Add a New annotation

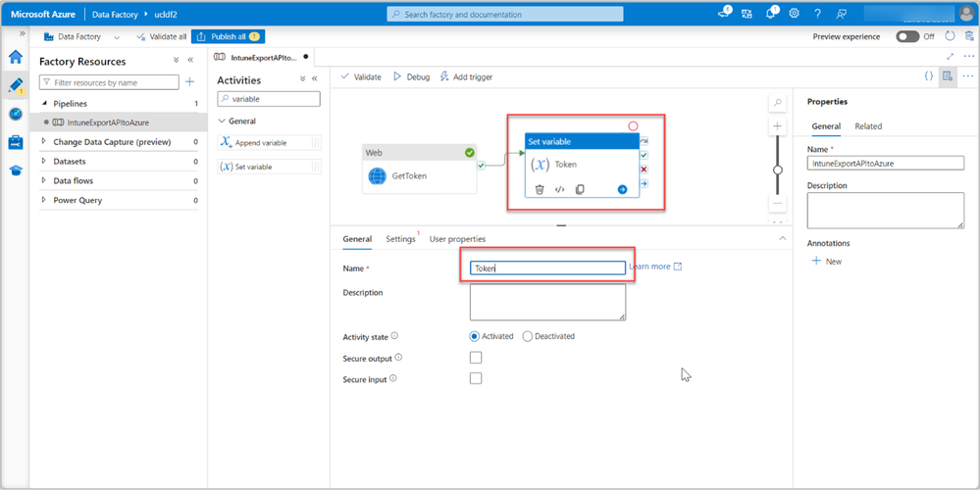tap(826, 262)
